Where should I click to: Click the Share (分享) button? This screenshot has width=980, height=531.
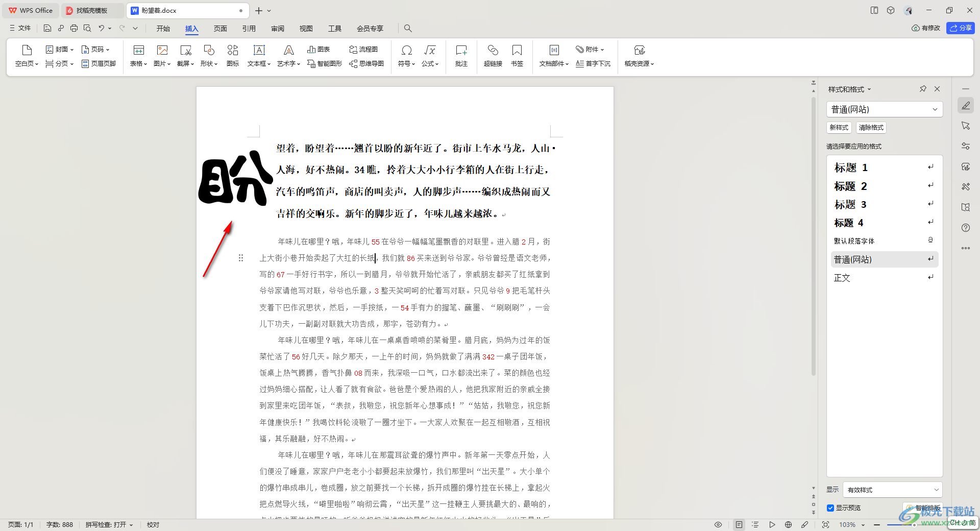961,28
